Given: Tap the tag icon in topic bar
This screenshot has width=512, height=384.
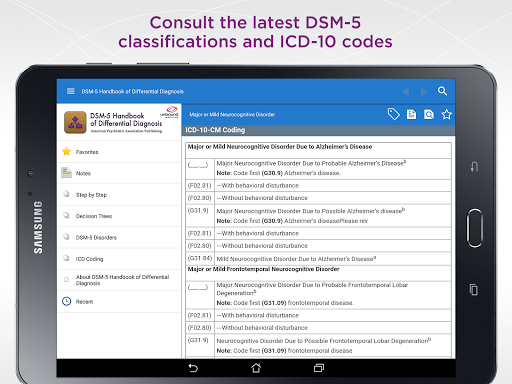Looking at the screenshot, I should 394,114.
